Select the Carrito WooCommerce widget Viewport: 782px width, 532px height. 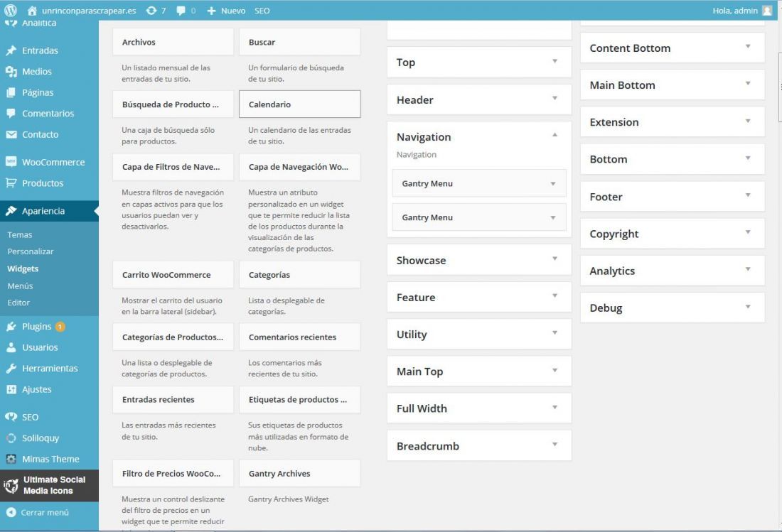pyautogui.click(x=173, y=274)
